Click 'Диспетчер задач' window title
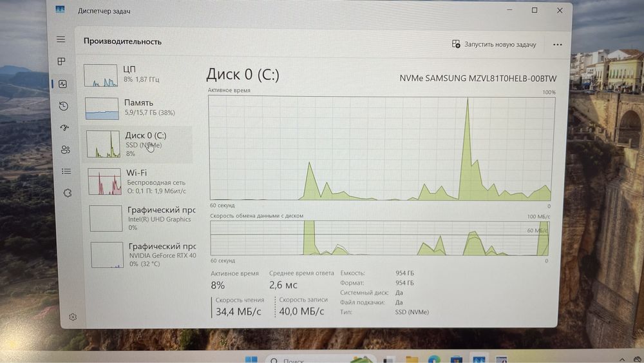Screen dimensions: 644x363 (104, 11)
